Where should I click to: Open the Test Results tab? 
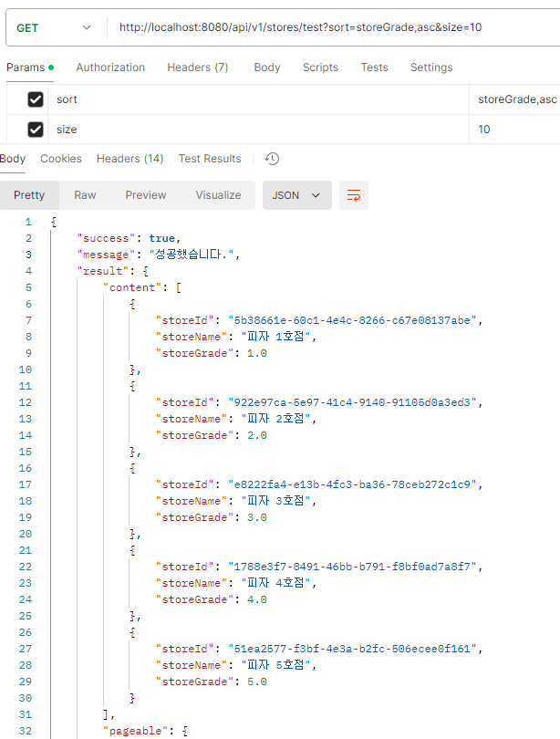click(210, 159)
